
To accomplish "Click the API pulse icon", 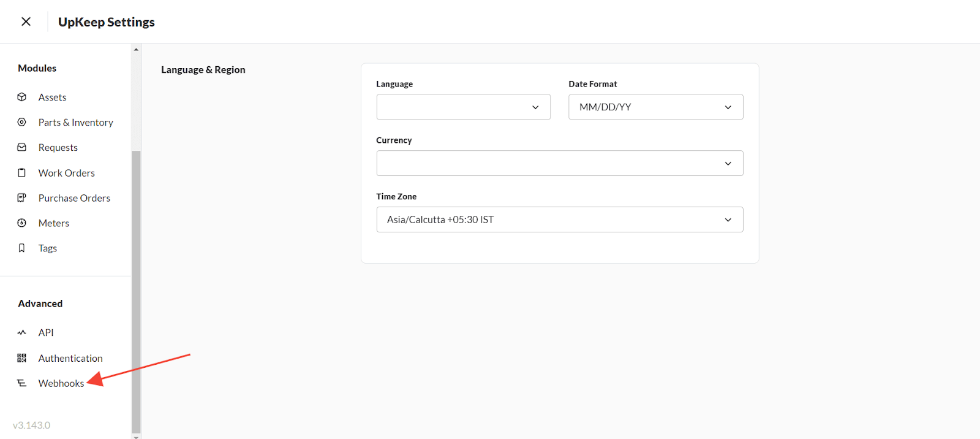I will click(22, 332).
